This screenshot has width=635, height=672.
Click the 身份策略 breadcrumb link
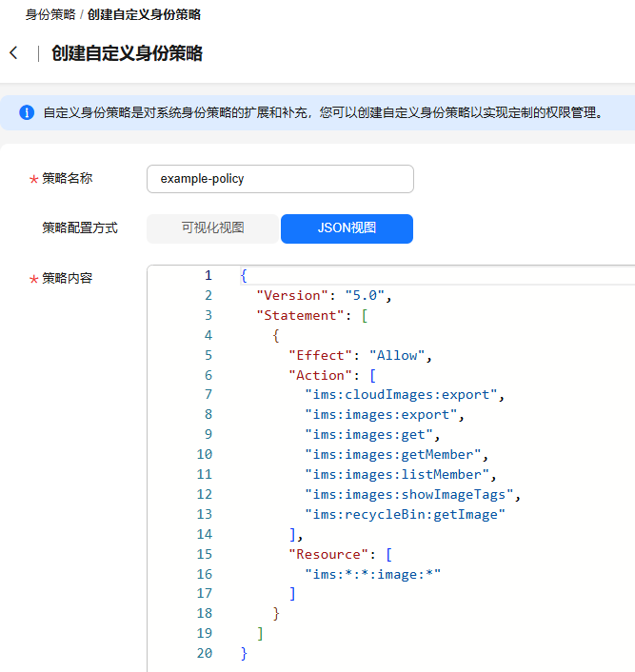50,15
